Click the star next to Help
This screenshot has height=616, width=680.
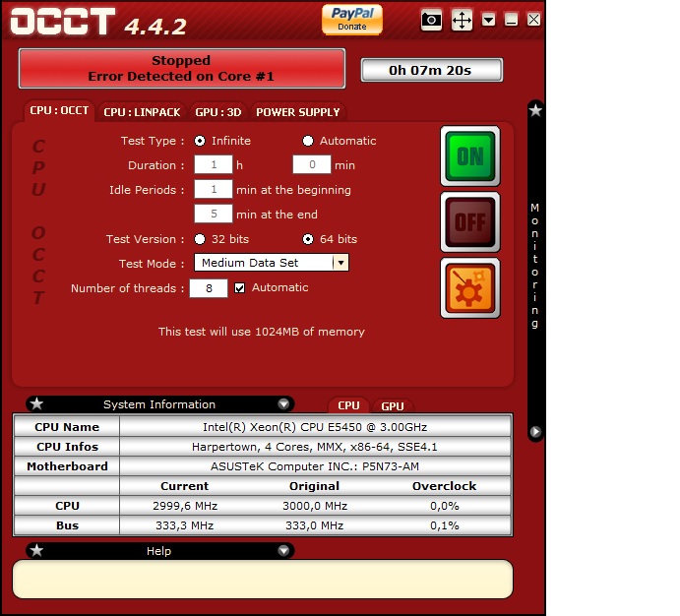click(x=36, y=550)
